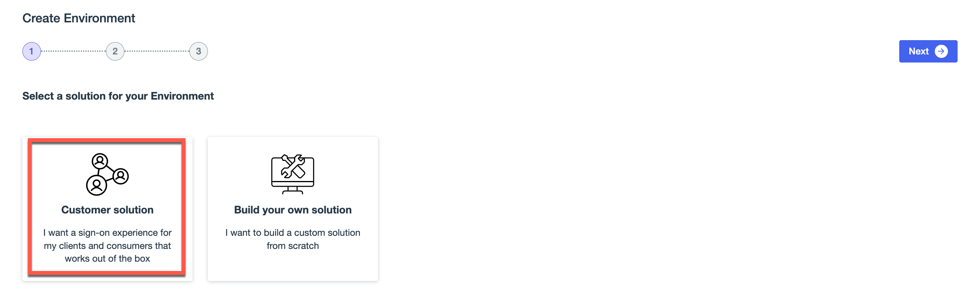980x291 pixels.
Task: Jump to step 2 in the stepper
Action: coord(115,51)
